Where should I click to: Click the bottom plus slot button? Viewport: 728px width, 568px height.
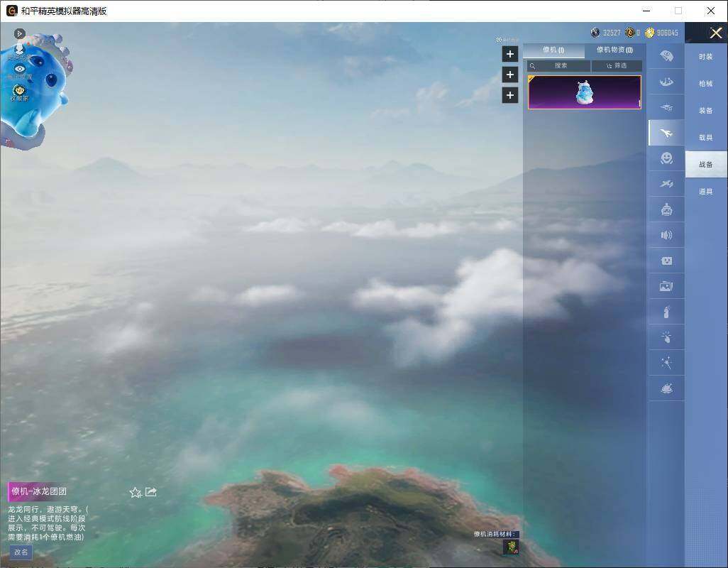click(509, 95)
